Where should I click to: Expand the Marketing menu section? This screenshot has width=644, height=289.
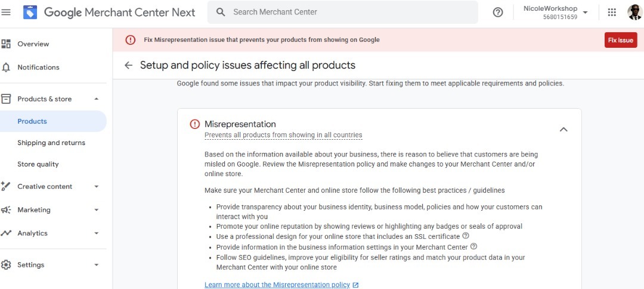coord(97,210)
